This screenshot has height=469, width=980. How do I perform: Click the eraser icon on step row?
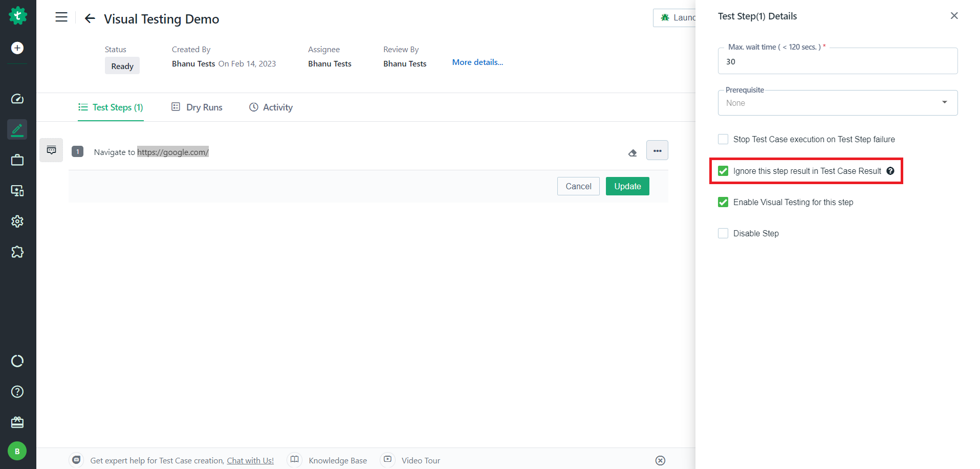click(x=633, y=153)
